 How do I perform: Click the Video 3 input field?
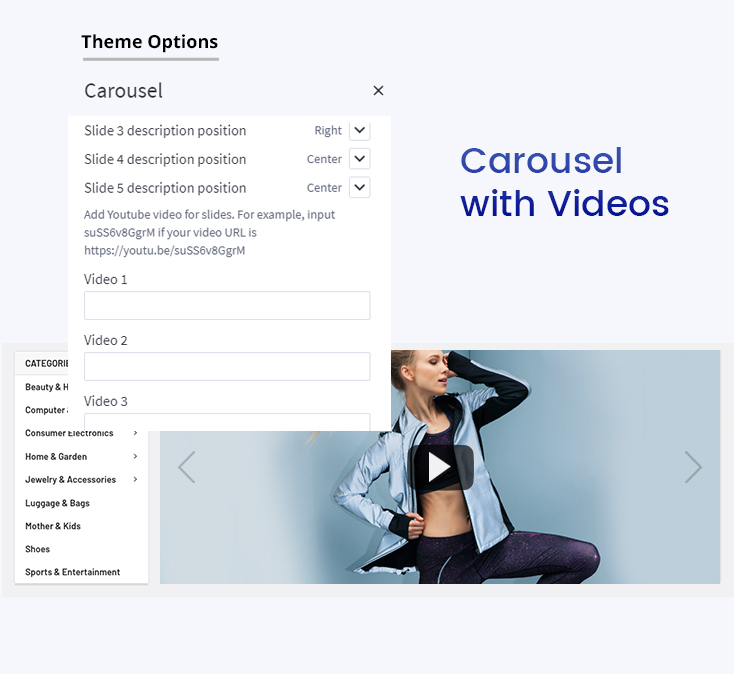click(227, 422)
